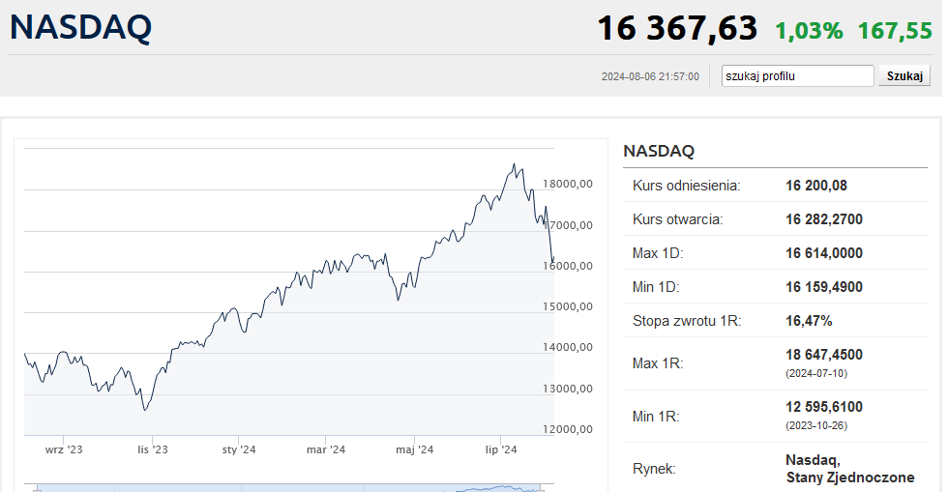Select the Max 1R value 18 647,4500
The image size is (948, 492).
click(824, 355)
